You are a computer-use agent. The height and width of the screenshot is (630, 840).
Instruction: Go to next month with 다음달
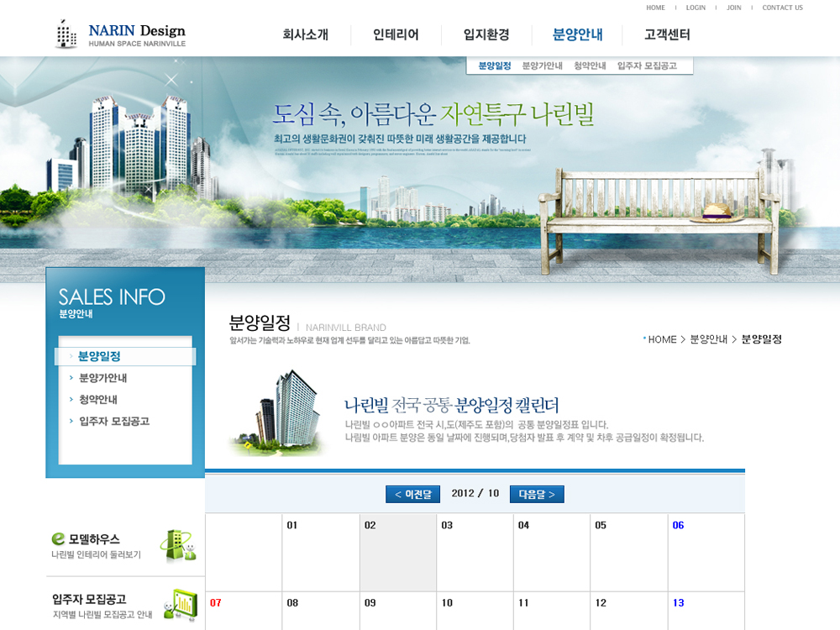(537, 494)
